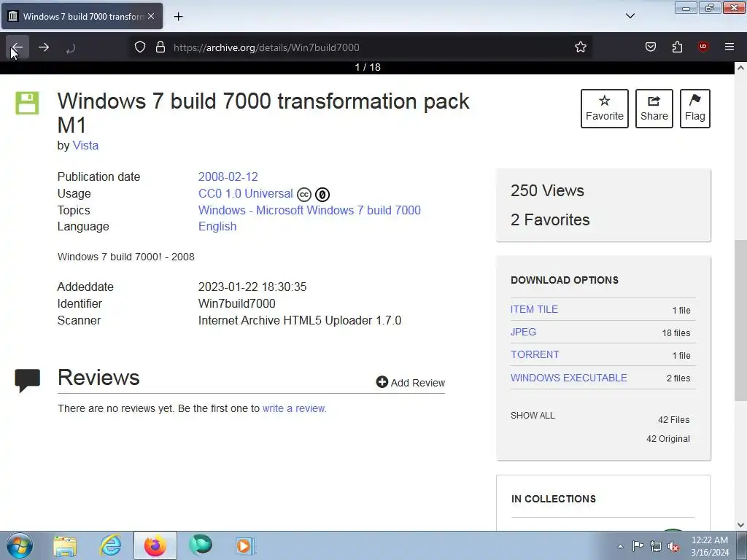The height and width of the screenshot is (560, 747).
Task: Open the muted volume tray icon
Action: 673,546
